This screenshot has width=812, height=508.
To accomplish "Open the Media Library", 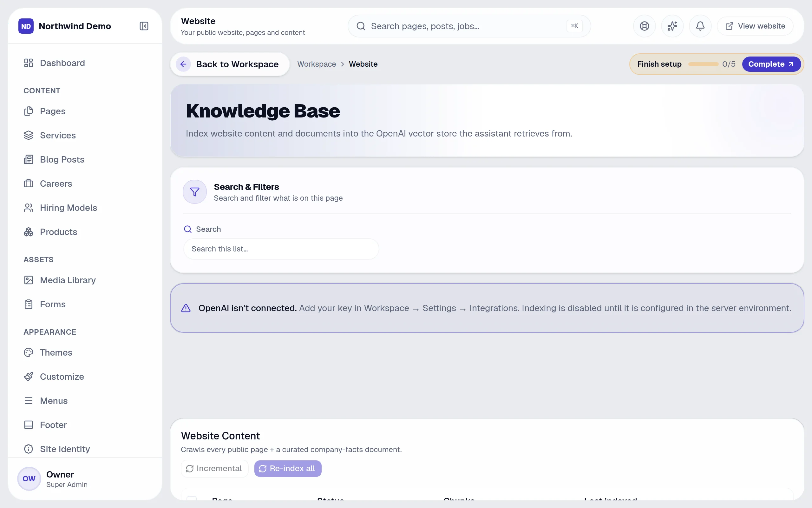I will pyautogui.click(x=85, y=280).
